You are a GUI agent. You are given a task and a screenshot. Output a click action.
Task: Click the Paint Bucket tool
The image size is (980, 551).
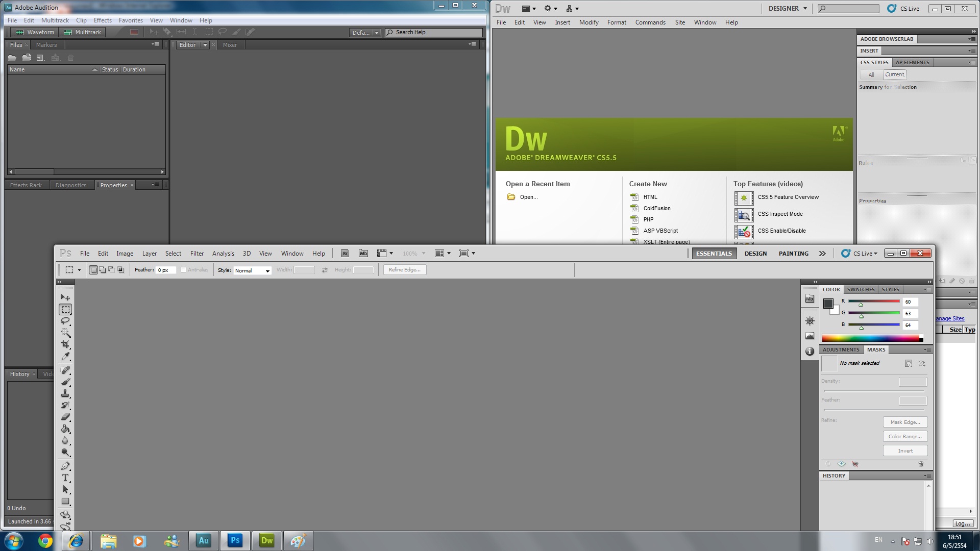[x=65, y=429]
